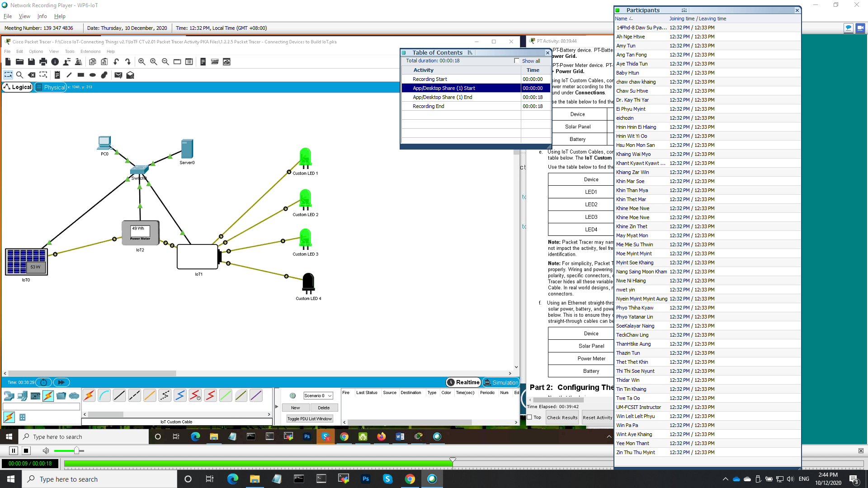Expand the PDU panel arrow
This screenshot has height=488, width=868.
277,407
